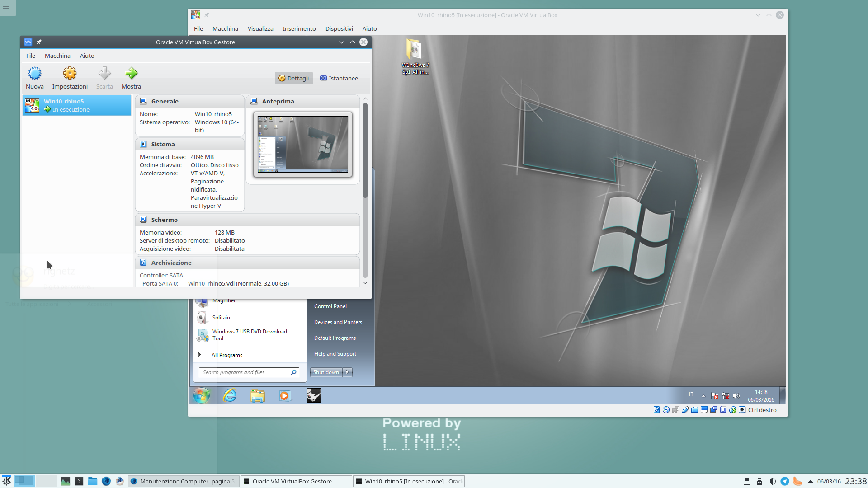The image size is (868, 488).
Task: Click the Sistema section header
Action: [190, 144]
